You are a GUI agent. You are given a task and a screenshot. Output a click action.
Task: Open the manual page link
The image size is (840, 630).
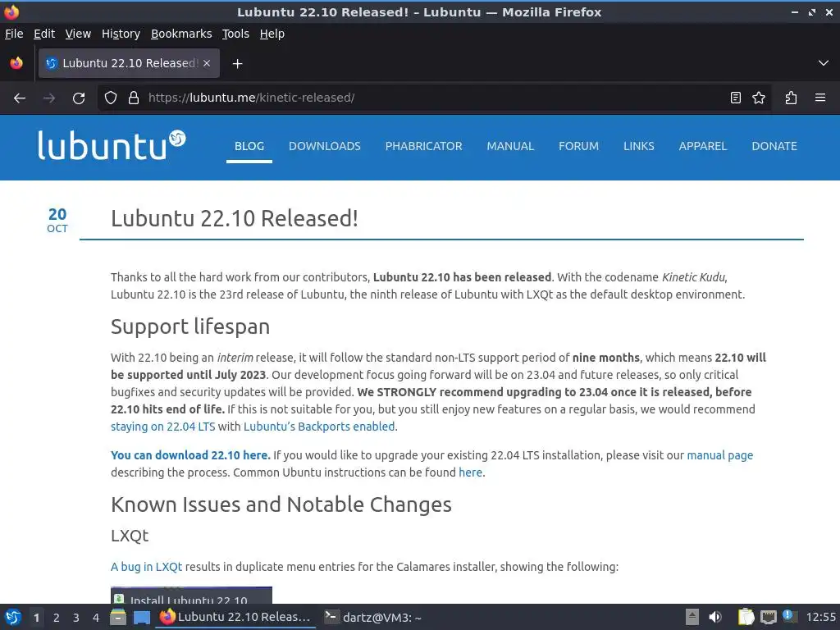point(720,455)
